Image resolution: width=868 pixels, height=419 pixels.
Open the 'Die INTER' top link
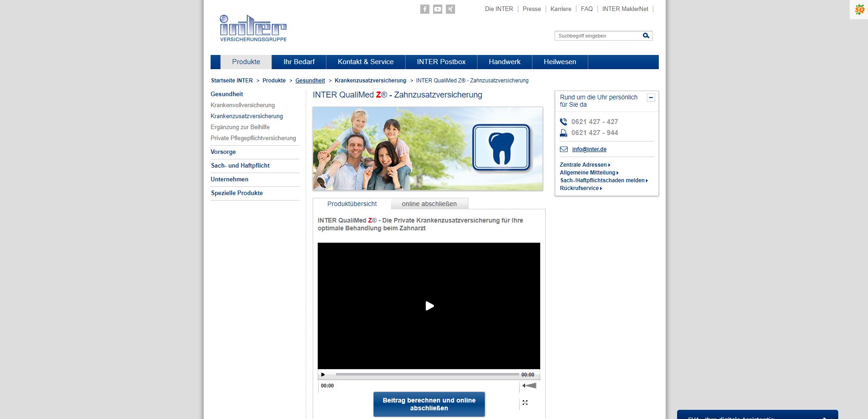click(499, 9)
